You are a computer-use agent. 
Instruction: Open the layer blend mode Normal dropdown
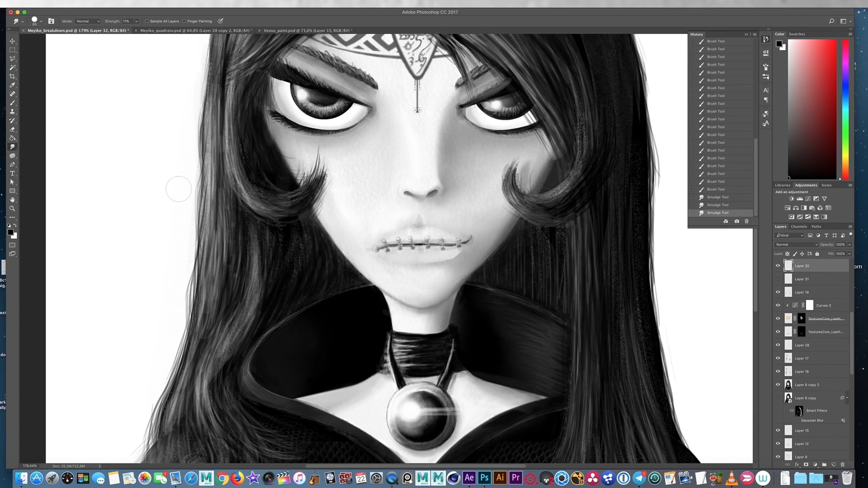click(796, 245)
